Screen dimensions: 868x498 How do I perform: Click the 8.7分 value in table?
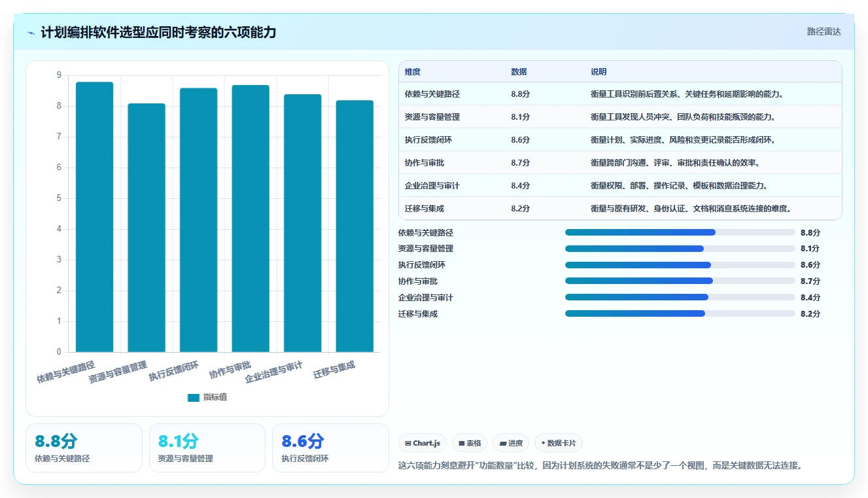click(x=521, y=163)
